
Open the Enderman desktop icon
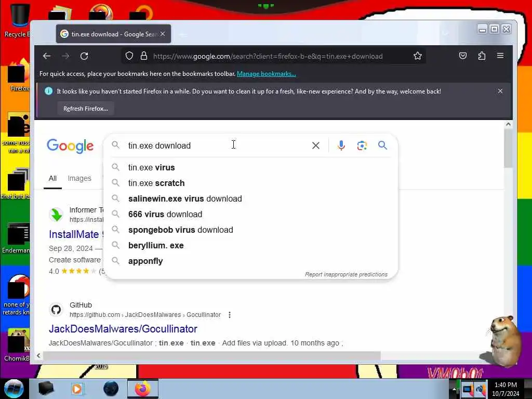click(16, 238)
